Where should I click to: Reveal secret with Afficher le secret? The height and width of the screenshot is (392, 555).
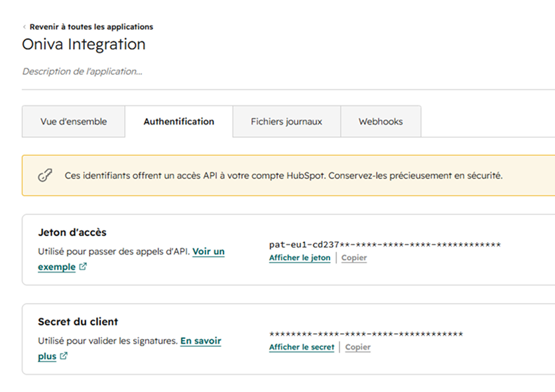[x=302, y=348]
